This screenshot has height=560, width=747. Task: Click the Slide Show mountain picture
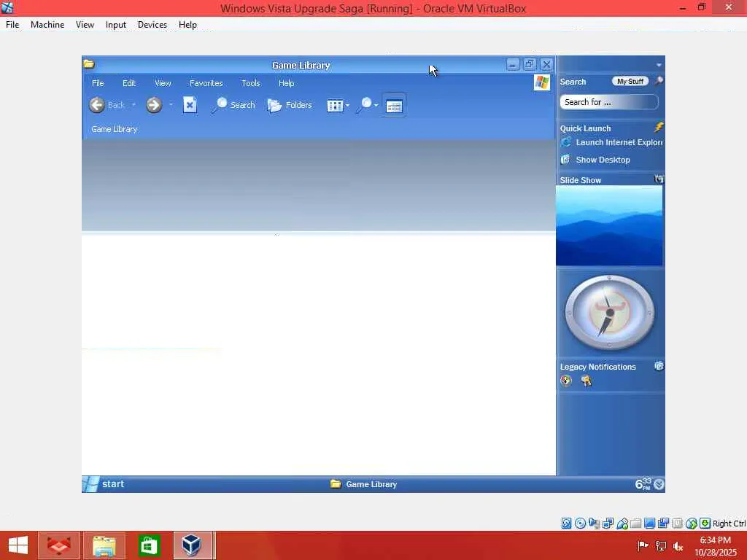click(609, 225)
